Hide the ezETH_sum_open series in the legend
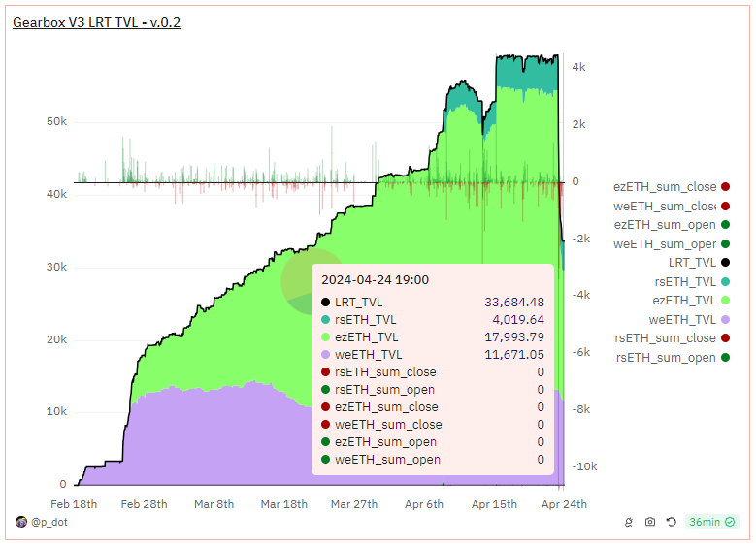 point(672,225)
